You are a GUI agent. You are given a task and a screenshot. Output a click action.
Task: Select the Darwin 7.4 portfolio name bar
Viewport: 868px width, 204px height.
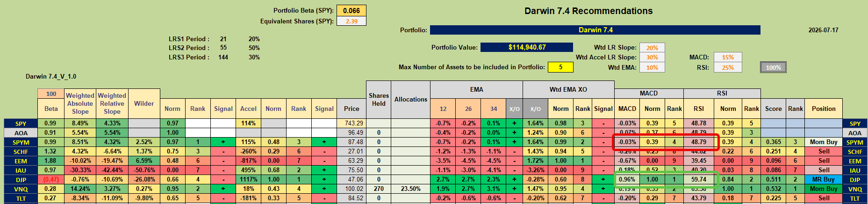tap(595, 30)
